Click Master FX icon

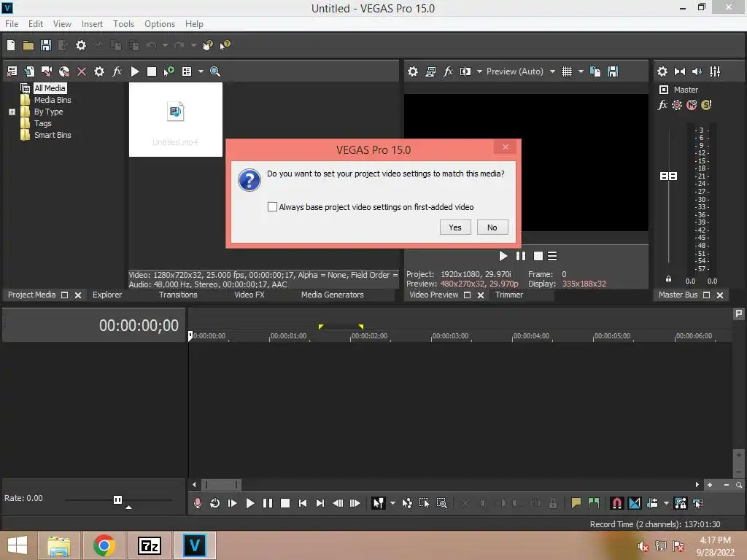[662, 105]
